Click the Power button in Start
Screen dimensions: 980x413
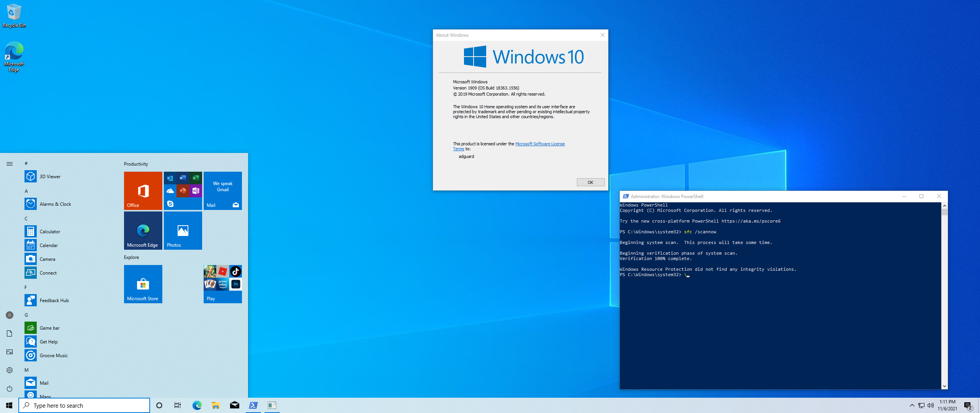(10, 389)
